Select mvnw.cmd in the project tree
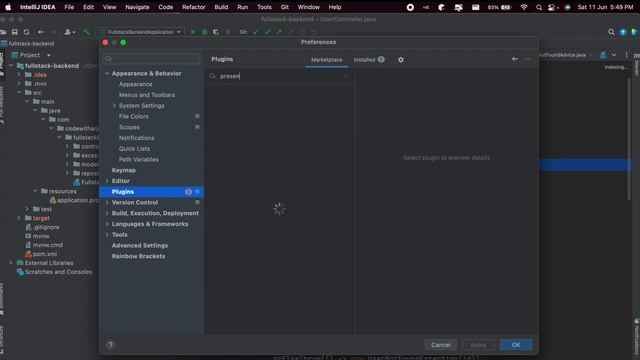640x360 pixels. 47,245
